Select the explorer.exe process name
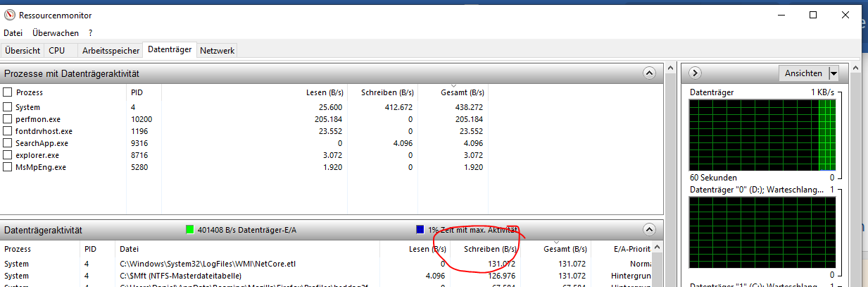This screenshot has height=287, width=868. click(x=37, y=155)
